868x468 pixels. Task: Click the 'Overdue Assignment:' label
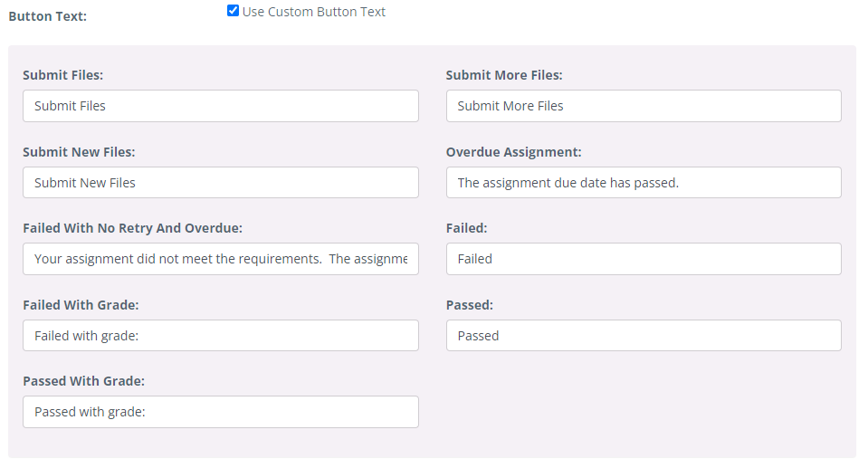tap(514, 152)
